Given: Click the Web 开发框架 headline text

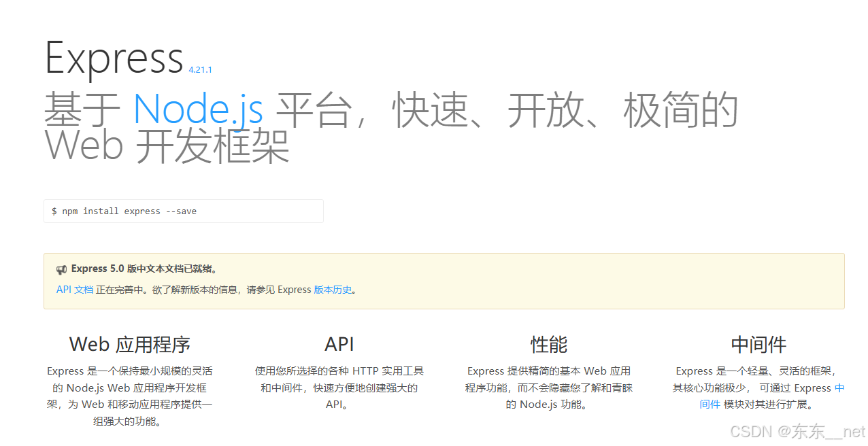Looking at the screenshot, I should tap(167, 145).
